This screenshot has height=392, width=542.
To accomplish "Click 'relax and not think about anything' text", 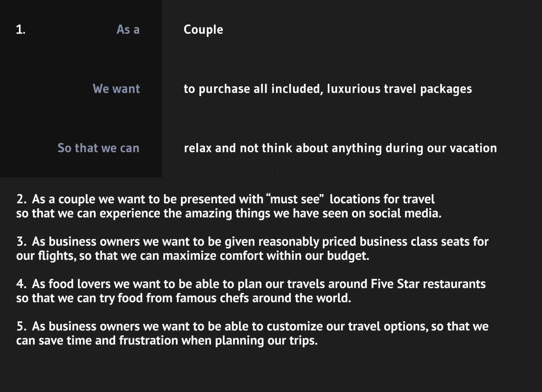I will (x=283, y=149).
